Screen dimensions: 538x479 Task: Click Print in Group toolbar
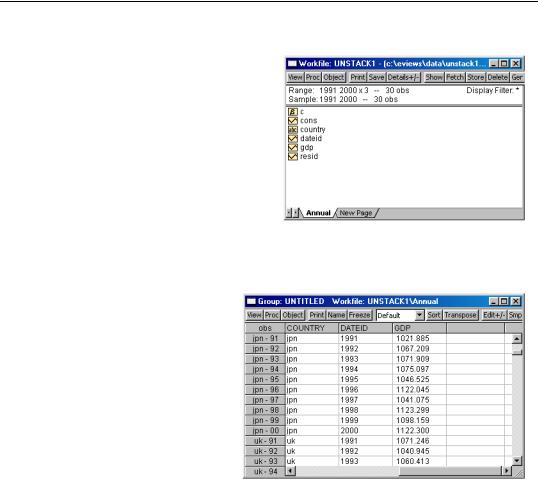tap(317, 315)
